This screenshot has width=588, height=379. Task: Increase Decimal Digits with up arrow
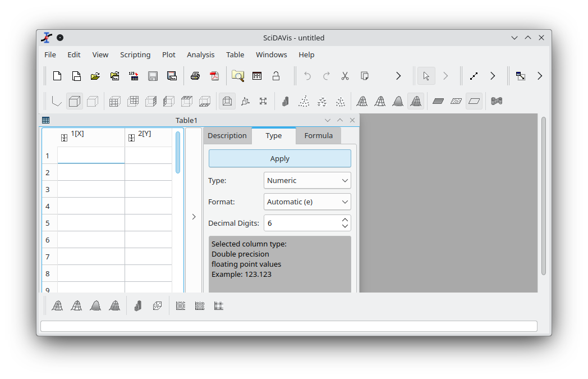(345, 220)
